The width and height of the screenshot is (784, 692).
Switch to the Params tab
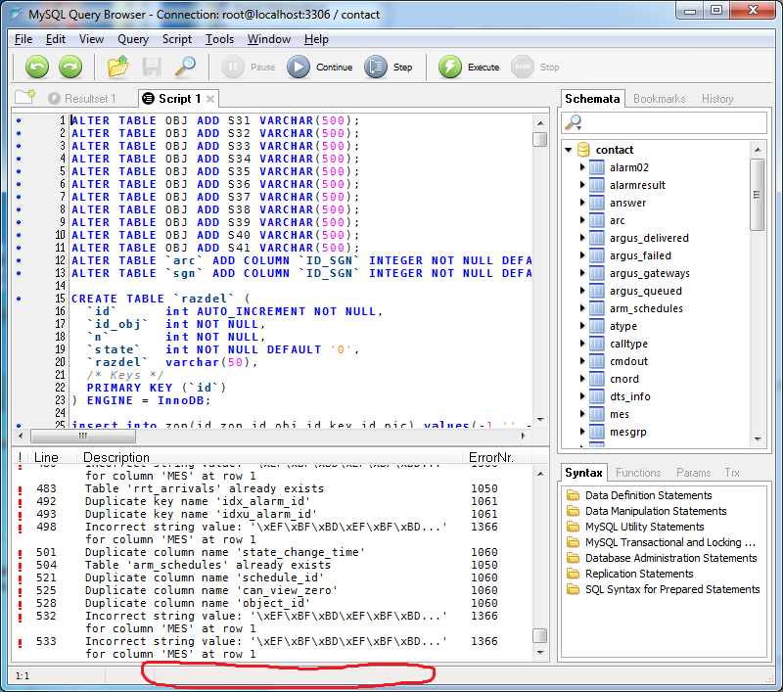pyautogui.click(x=694, y=473)
